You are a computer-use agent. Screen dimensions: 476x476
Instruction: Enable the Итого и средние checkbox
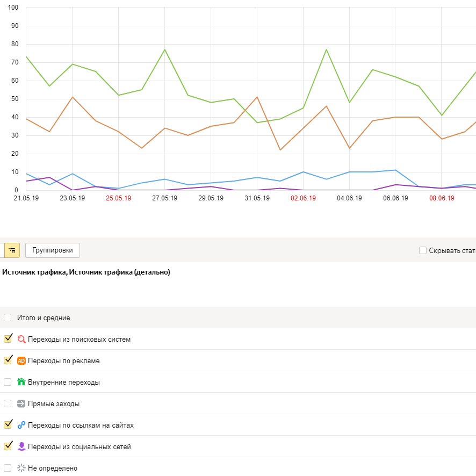pos(8,318)
